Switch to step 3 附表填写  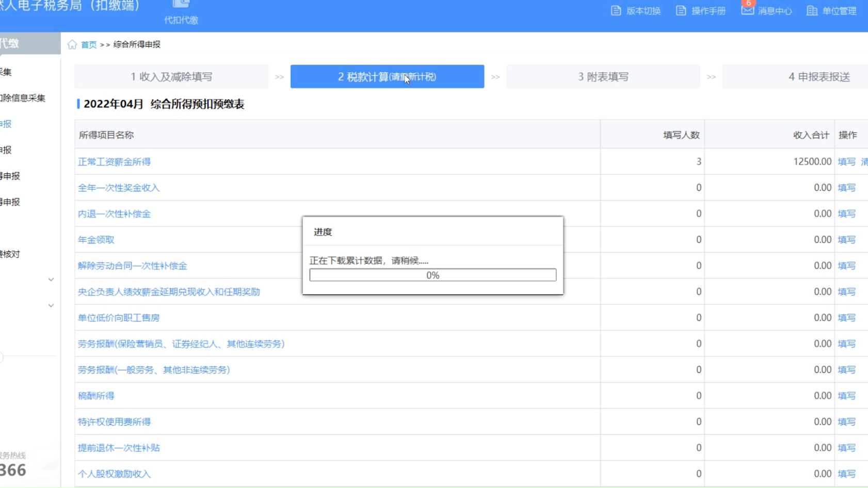click(603, 77)
